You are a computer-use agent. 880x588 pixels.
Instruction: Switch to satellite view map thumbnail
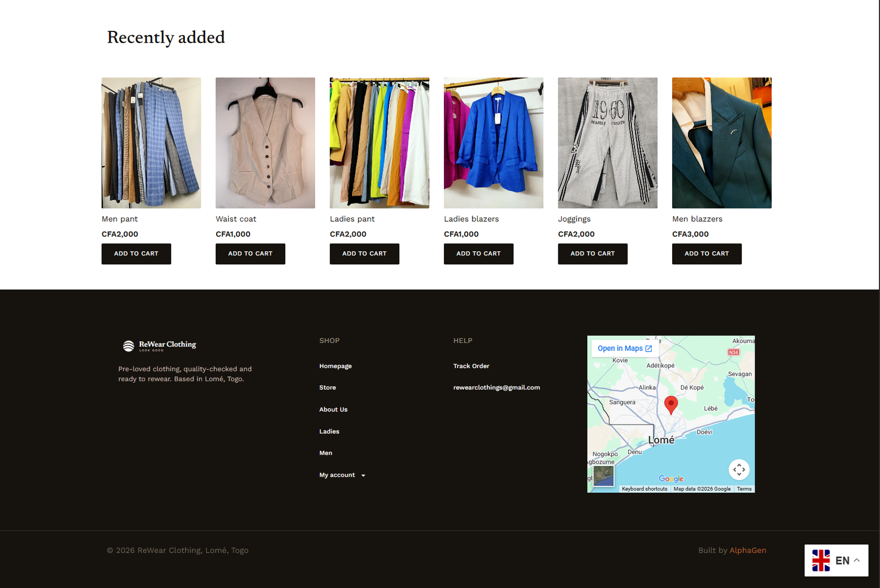pyautogui.click(x=603, y=476)
